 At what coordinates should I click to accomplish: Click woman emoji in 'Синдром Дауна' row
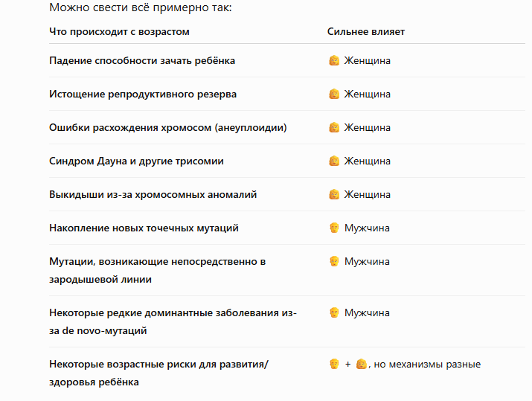[334, 161]
